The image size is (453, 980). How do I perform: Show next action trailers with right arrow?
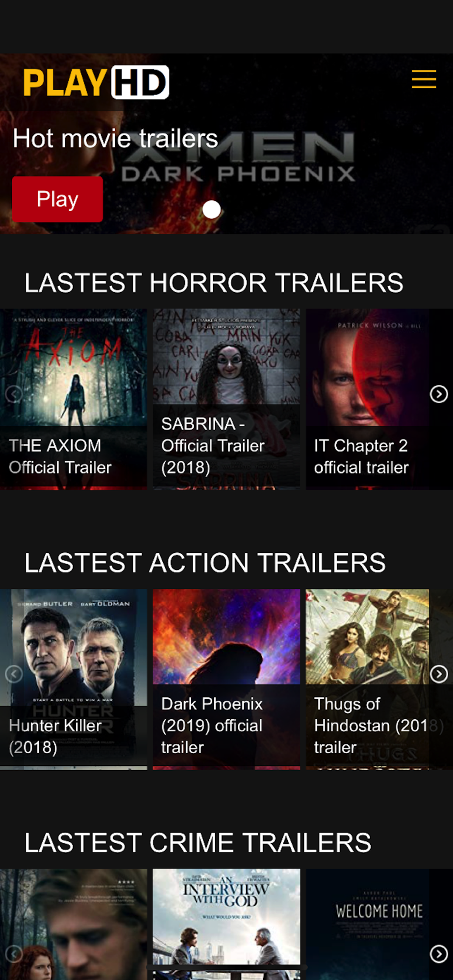click(439, 674)
